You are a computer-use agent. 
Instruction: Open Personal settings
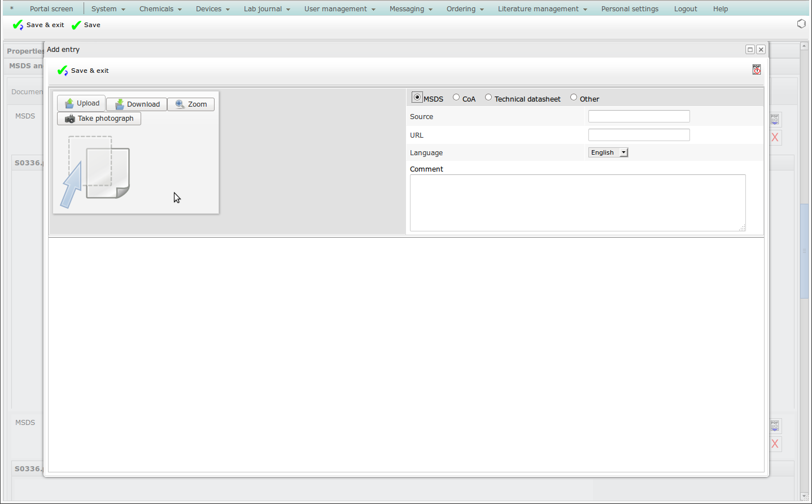(x=630, y=9)
